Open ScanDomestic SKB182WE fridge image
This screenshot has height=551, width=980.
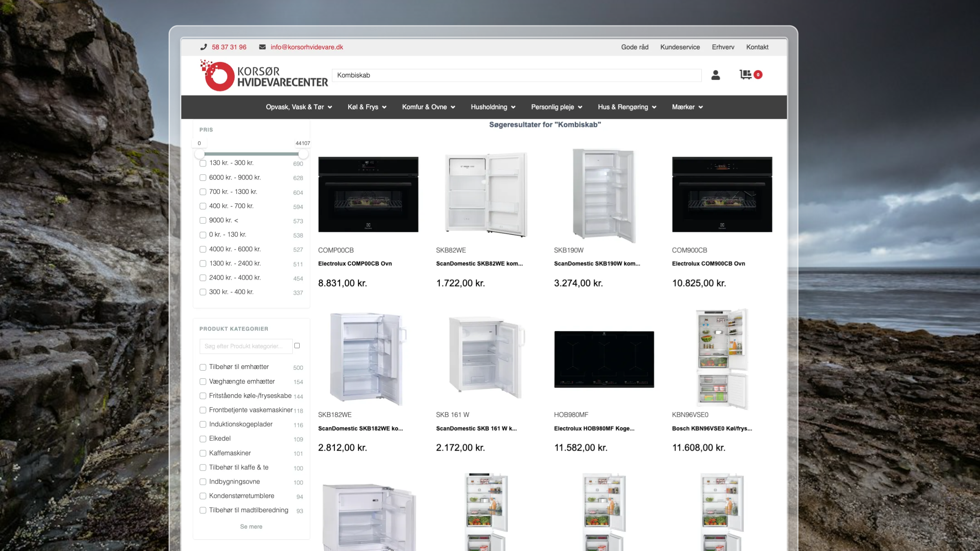pyautogui.click(x=368, y=359)
